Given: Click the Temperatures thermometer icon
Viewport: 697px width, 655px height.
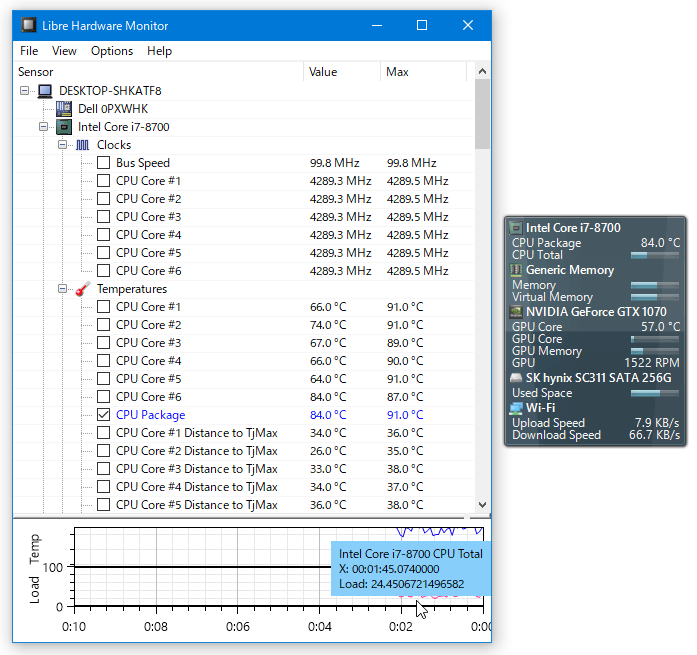Looking at the screenshot, I should [83, 289].
